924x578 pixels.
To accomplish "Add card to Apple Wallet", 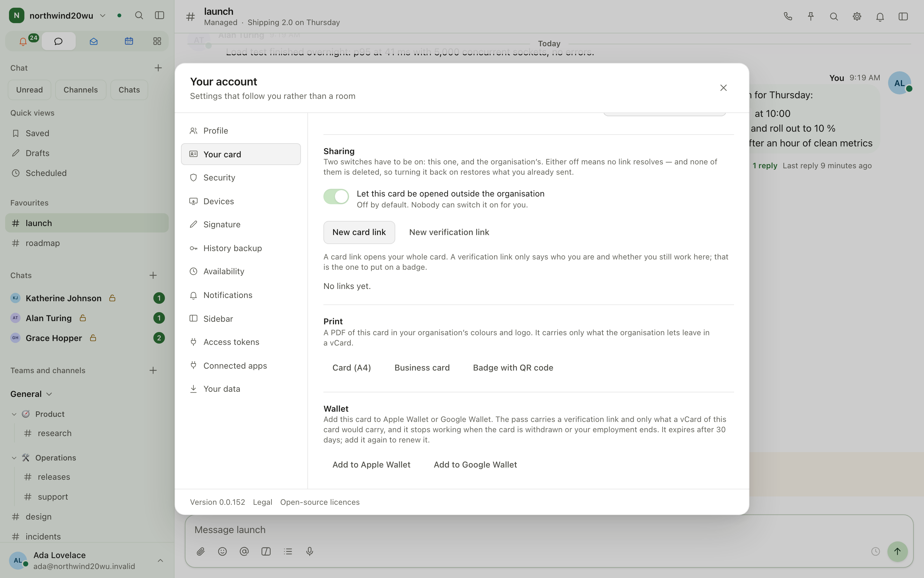I will click(371, 465).
